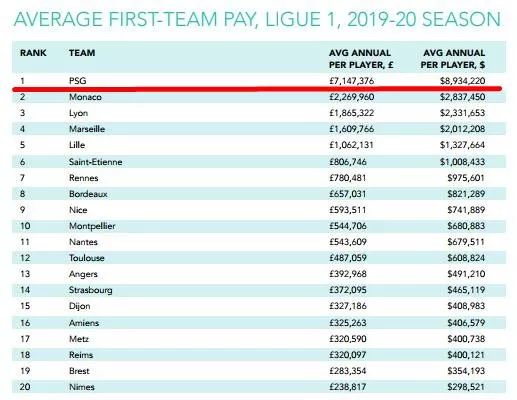The image size is (517, 400).
Task: Click the Lyon team name
Action: [78, 113]
